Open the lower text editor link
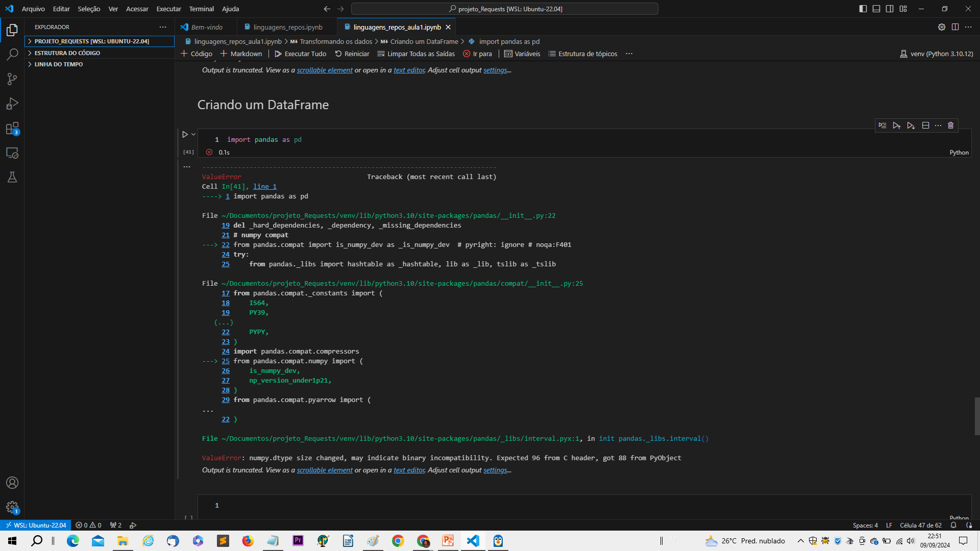This screenshot has width=980, height=551. [x=409, y=470]
